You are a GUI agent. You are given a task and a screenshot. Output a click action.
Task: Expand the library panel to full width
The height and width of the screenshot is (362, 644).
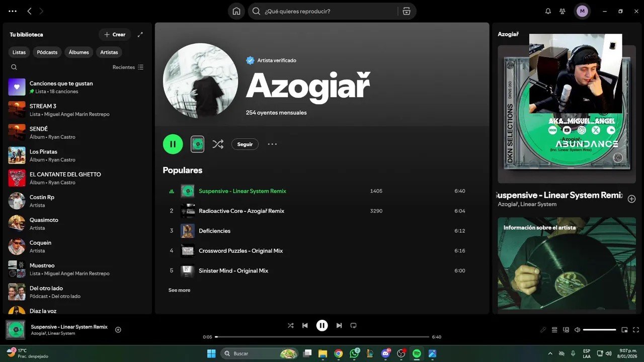pyautogui.click(x=140, y=35)
